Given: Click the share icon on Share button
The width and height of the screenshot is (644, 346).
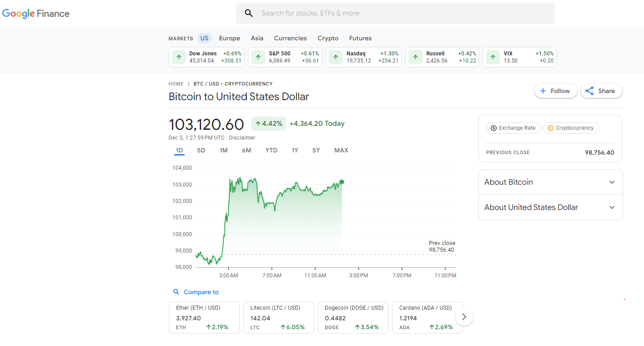Looking at the screenshot, I should 590,91.
